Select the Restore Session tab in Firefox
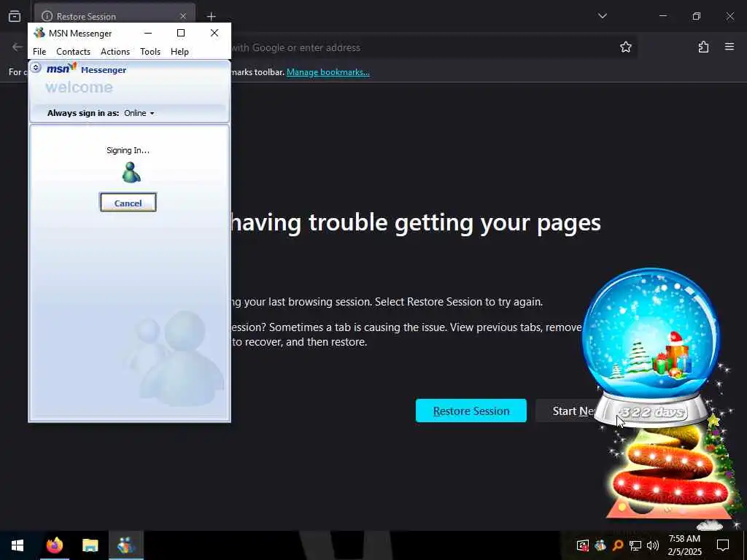Screen dimensions: 747x560 pyautogui.click(x=115, y=16)
